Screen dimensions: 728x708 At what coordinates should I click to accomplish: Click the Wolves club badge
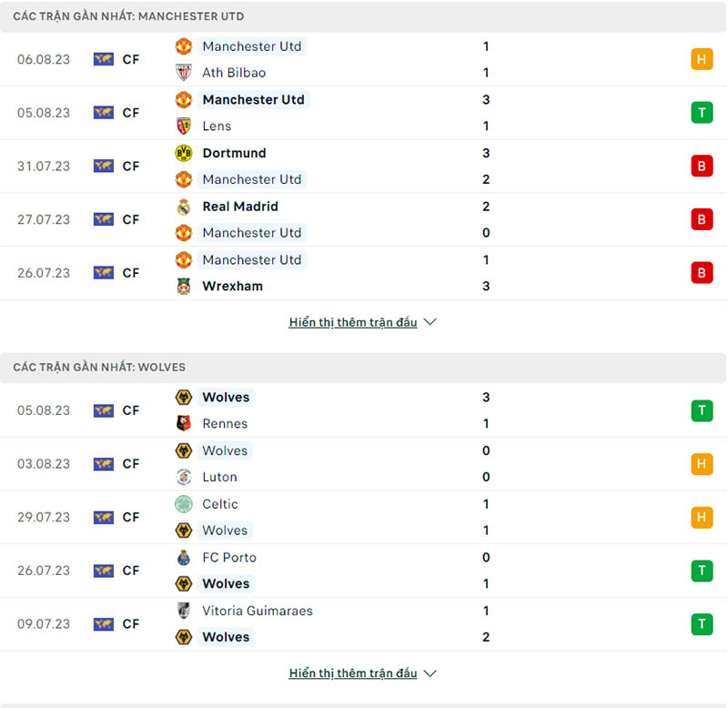[x=184, y=397]
